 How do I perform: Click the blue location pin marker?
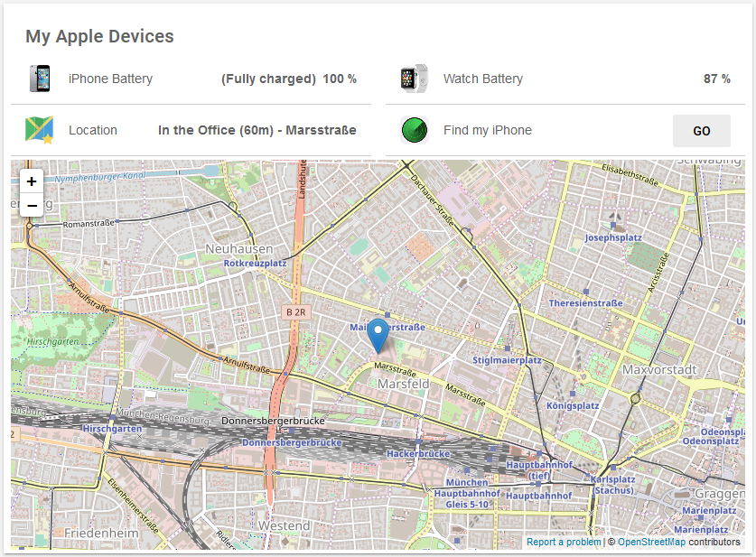[x=380, y=335]
